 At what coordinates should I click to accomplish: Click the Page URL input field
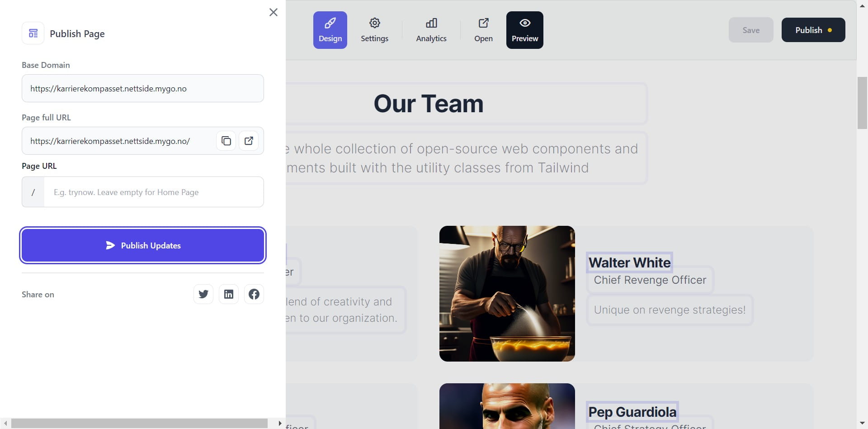coord(154,192)
